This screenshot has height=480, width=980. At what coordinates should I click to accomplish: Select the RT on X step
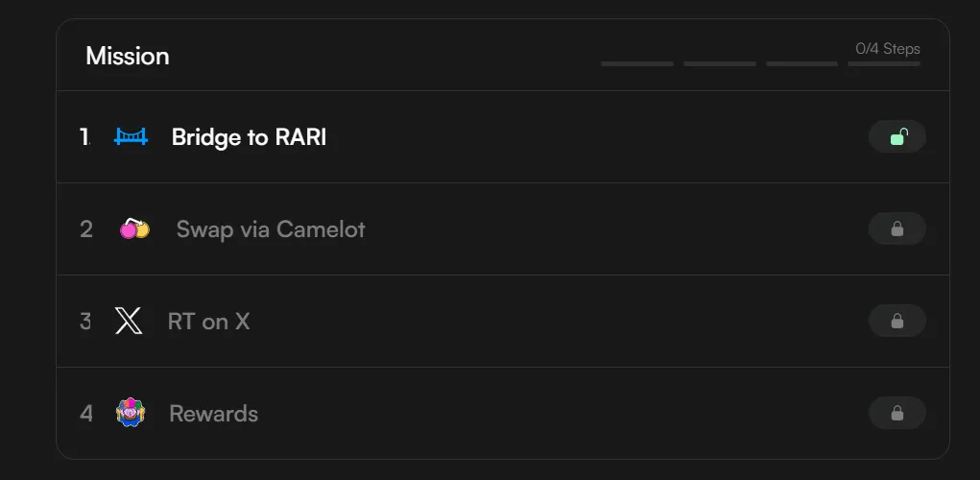click(x=208, y=322)
